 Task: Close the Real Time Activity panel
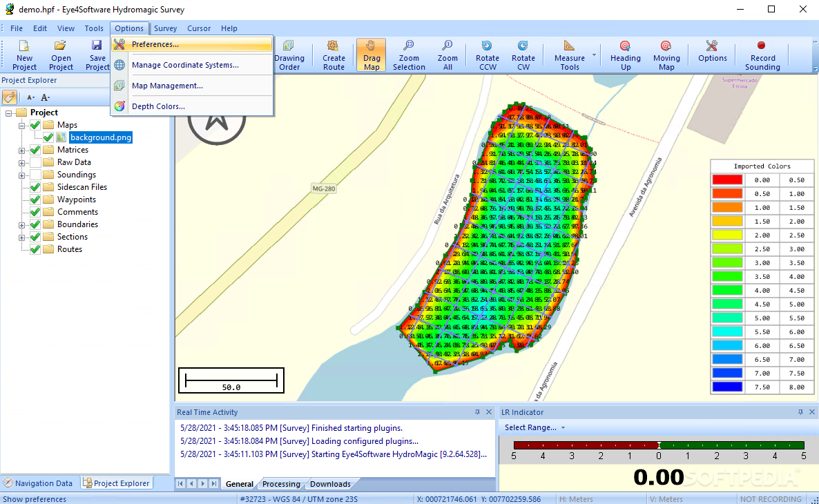489,412
